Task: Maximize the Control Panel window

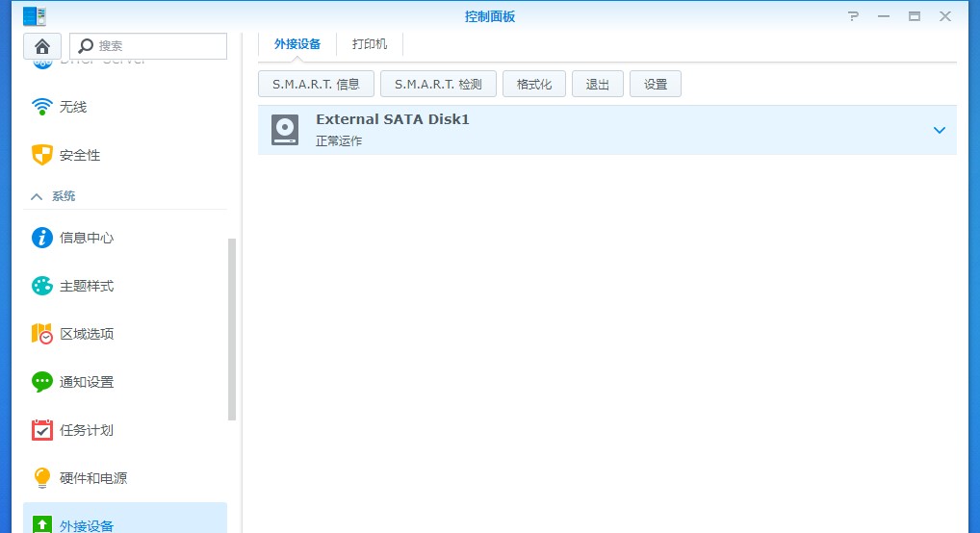Action: coord(915,16)
